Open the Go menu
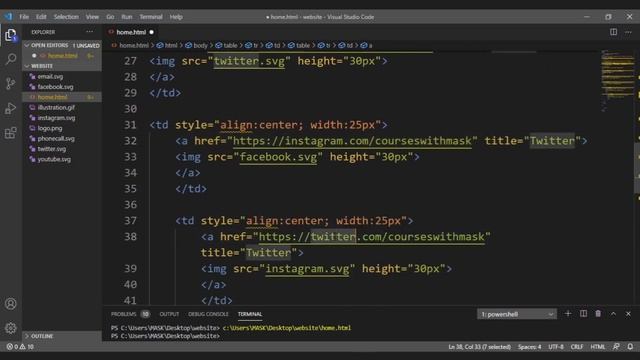 110,17
